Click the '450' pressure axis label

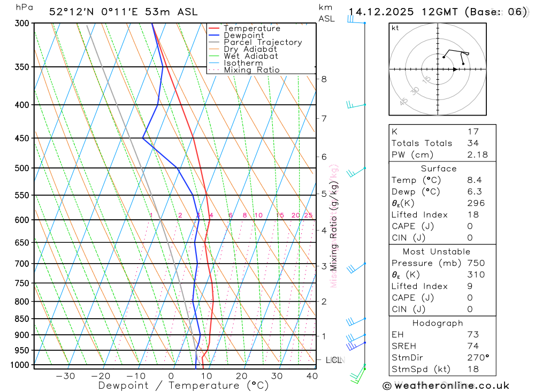(x=22, y=138)
